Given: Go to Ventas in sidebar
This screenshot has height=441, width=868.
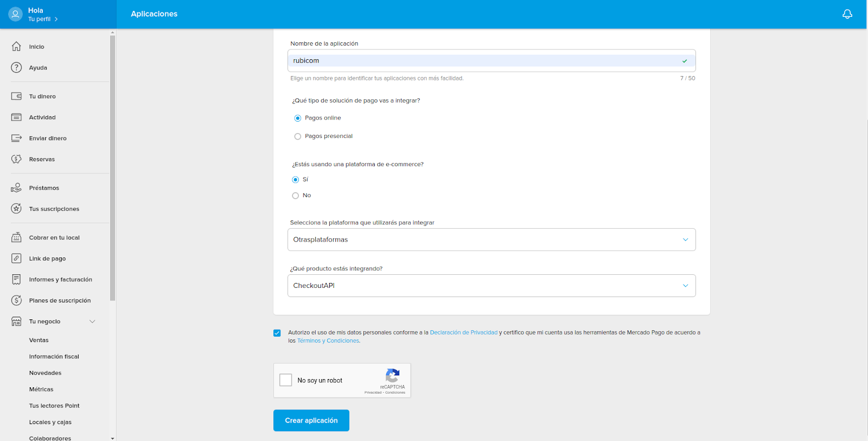Looking at the screenshot, I should click(x=39, y=340).
